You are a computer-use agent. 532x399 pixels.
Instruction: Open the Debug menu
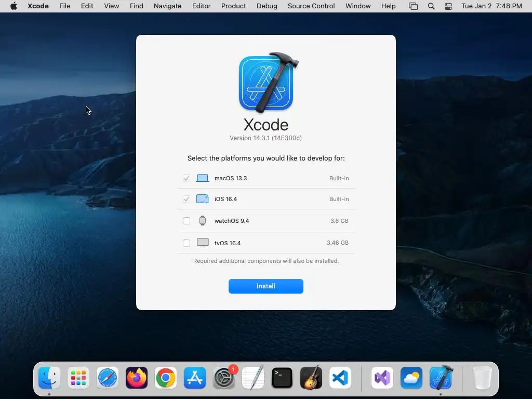click(x=267, y=6)
